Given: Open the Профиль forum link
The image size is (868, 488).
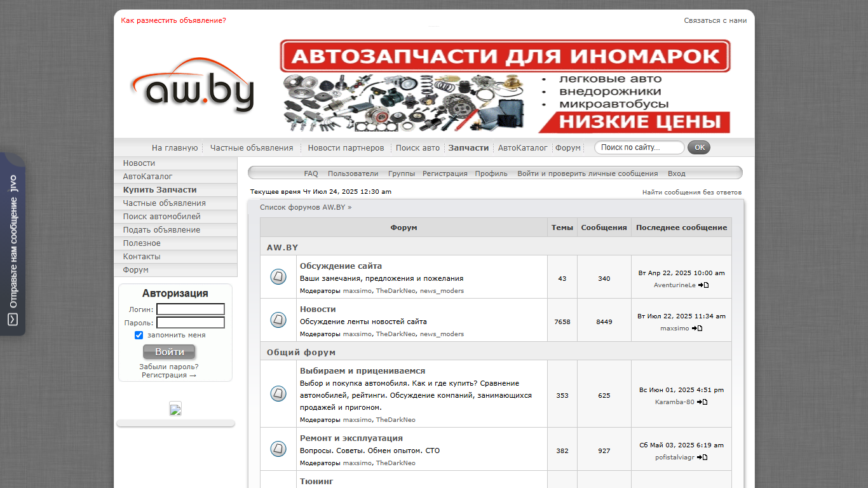Looking at the screenshot, I should coord(491,173).
